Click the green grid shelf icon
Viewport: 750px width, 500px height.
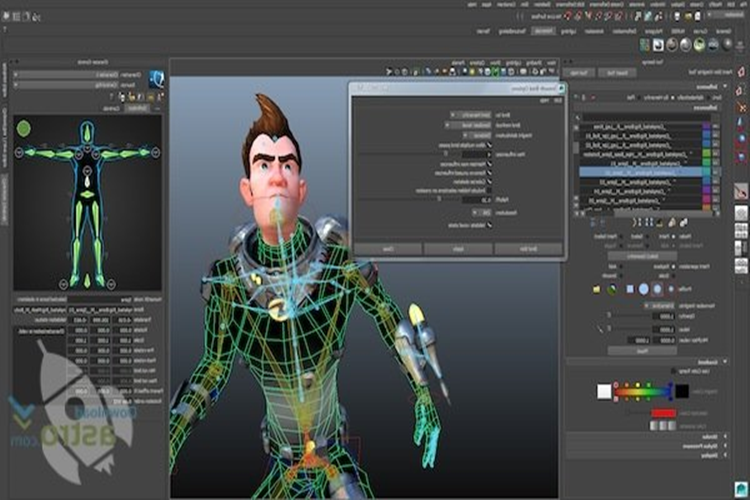645,45
